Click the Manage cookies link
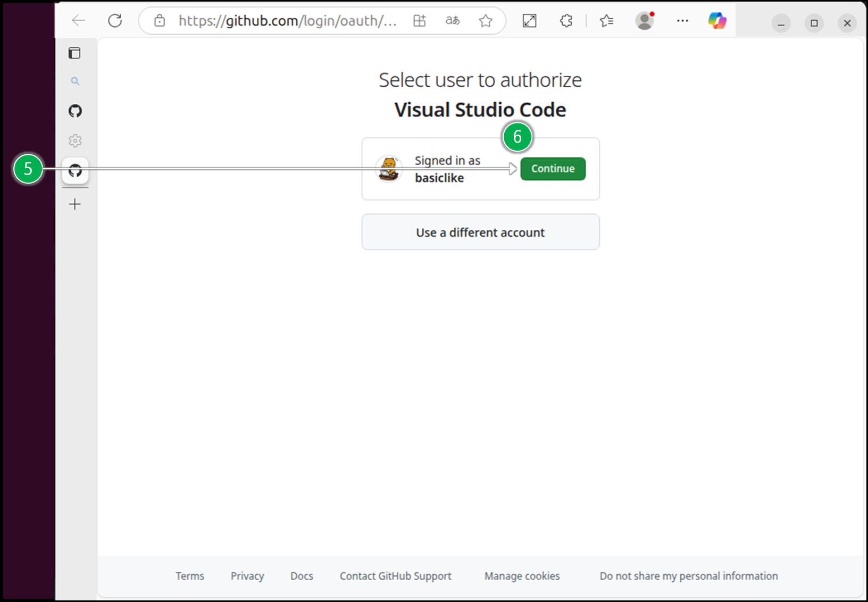This screenshot has width=868, height=602. [x=522, y=576]
